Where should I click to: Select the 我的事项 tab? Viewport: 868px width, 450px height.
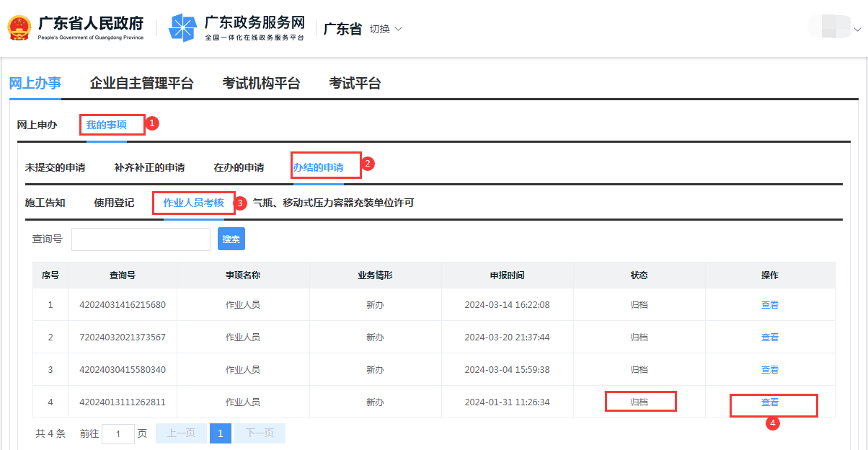[107, 125]
